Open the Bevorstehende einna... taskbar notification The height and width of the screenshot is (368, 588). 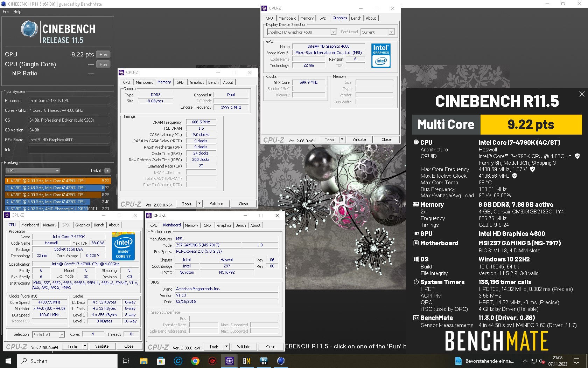pyautogui.click(x=485, y=361)
